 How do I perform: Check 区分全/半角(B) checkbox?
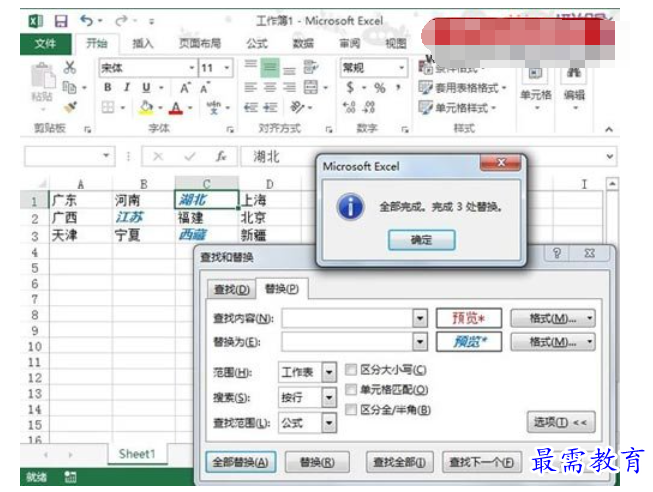(x=351, y=410)
